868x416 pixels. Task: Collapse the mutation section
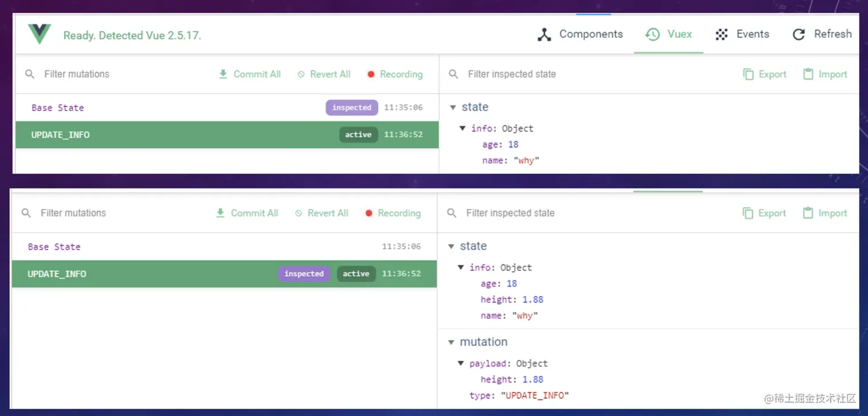click(451, 342)
